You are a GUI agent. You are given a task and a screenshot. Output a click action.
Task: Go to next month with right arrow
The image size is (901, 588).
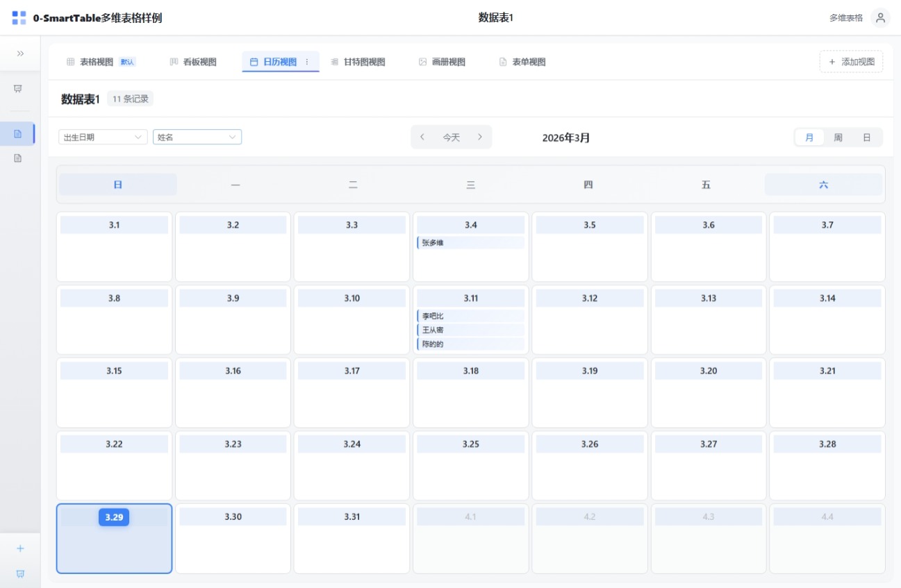pyautogui.click(x=479, y=137)
